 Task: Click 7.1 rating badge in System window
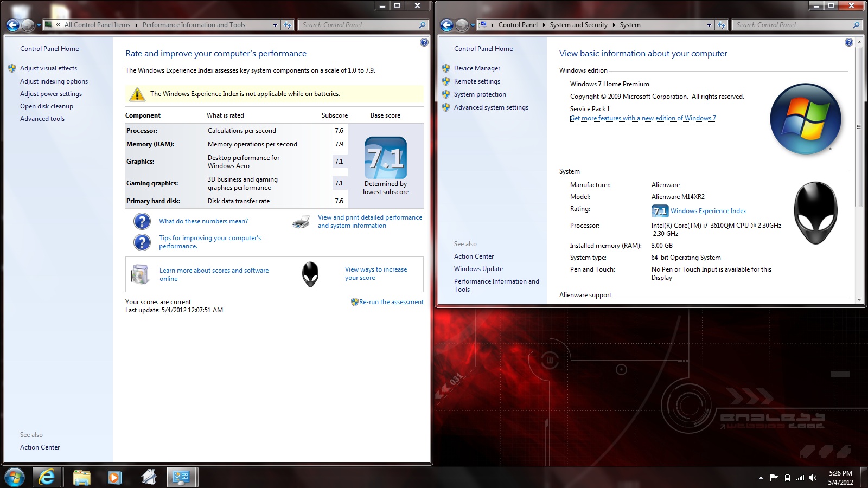pos(660,211)
